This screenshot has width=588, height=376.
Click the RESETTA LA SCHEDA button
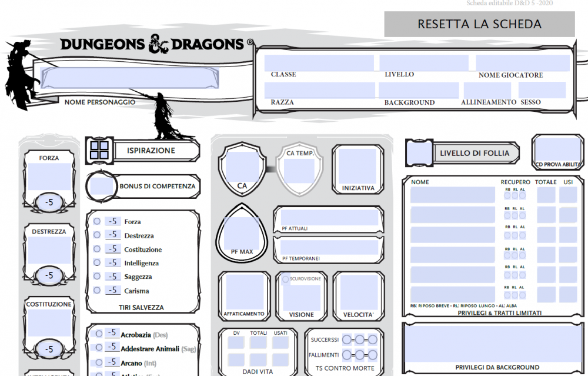(x=479, y=24)
